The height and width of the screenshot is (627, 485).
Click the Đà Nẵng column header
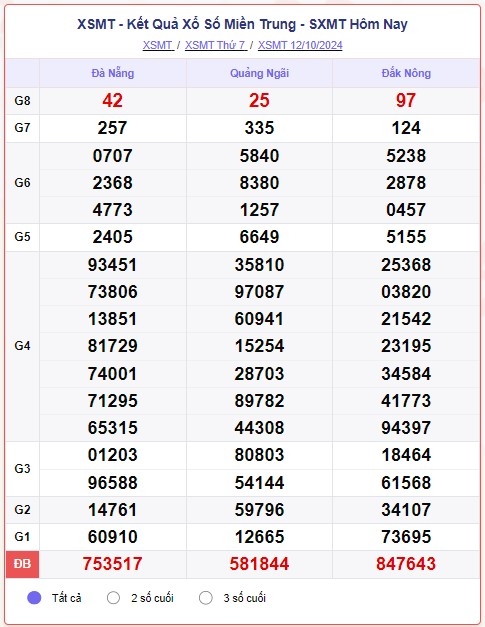click(x=113, y=73)
